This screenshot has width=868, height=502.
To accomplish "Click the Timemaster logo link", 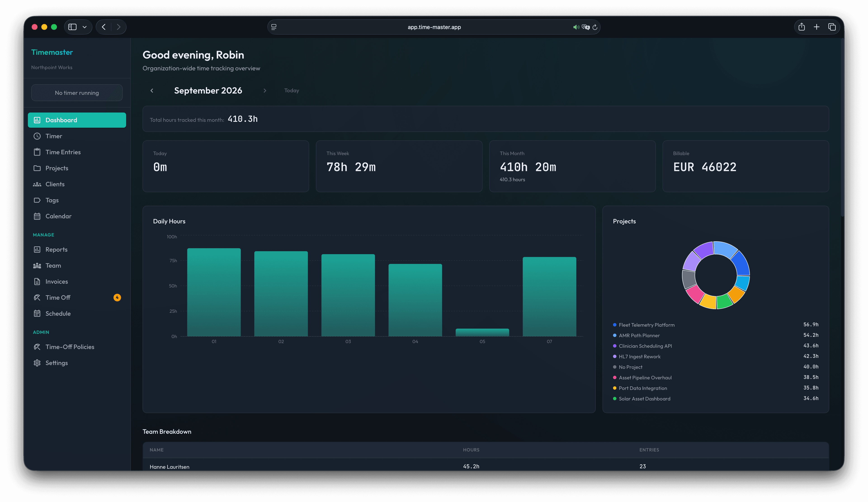I will [52, 52].
